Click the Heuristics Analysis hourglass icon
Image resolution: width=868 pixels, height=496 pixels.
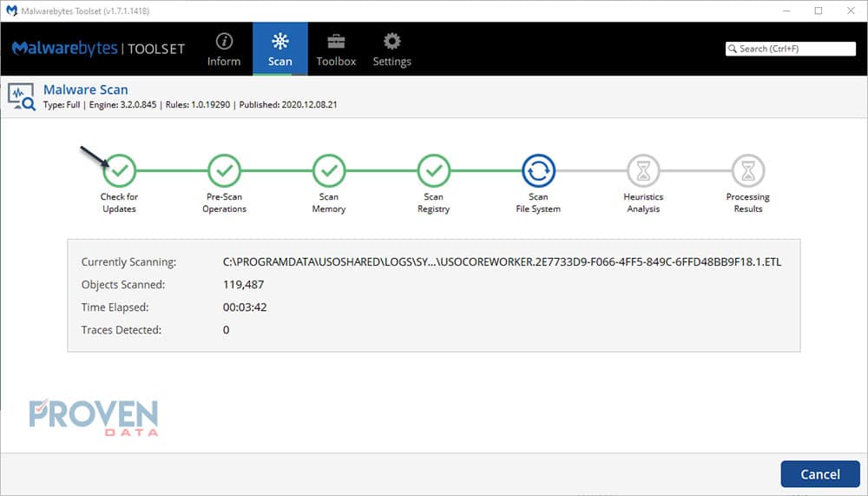(x=643, y=171)
